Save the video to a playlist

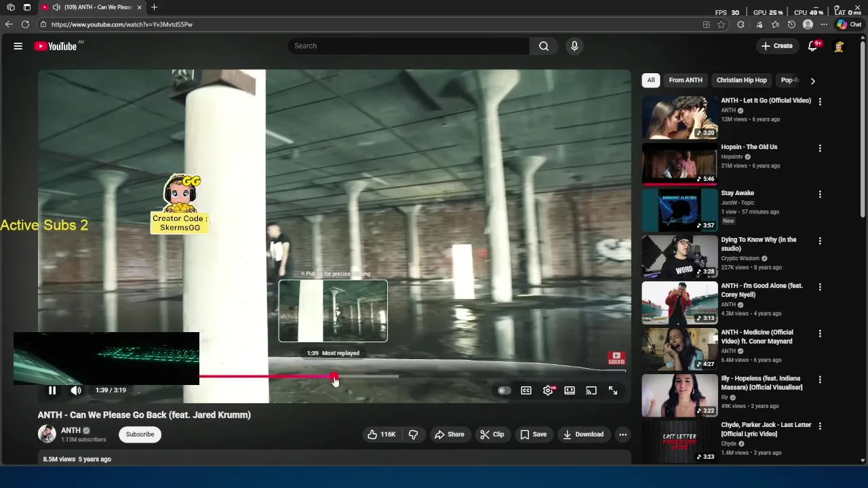point(533,434)
